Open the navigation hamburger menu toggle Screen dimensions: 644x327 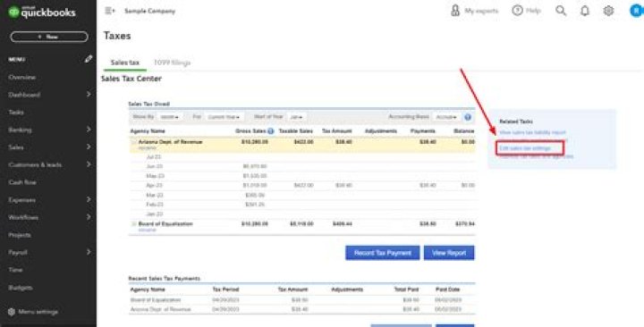(110, 11)
